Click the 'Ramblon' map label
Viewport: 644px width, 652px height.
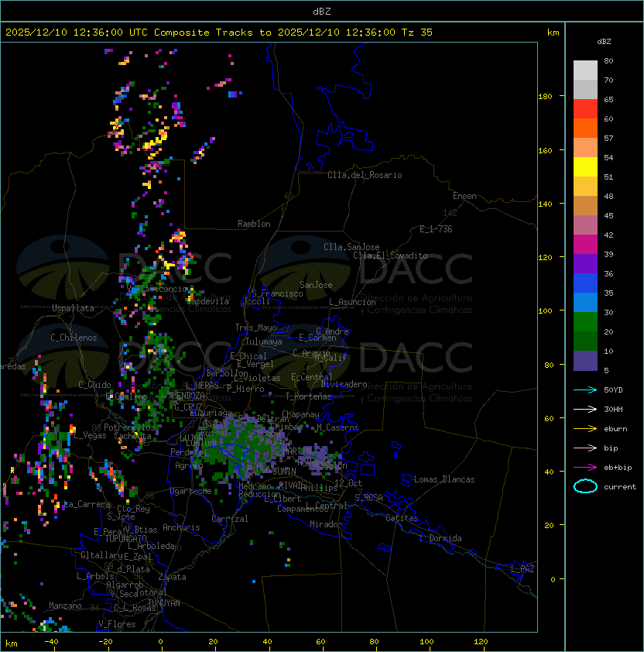(x=254, y=224)
